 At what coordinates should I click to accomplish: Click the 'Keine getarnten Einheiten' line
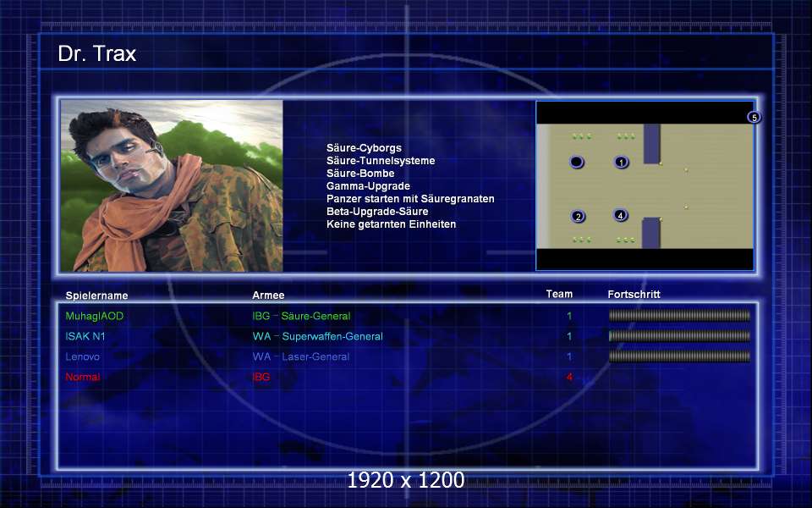click(x=391, y=224)
